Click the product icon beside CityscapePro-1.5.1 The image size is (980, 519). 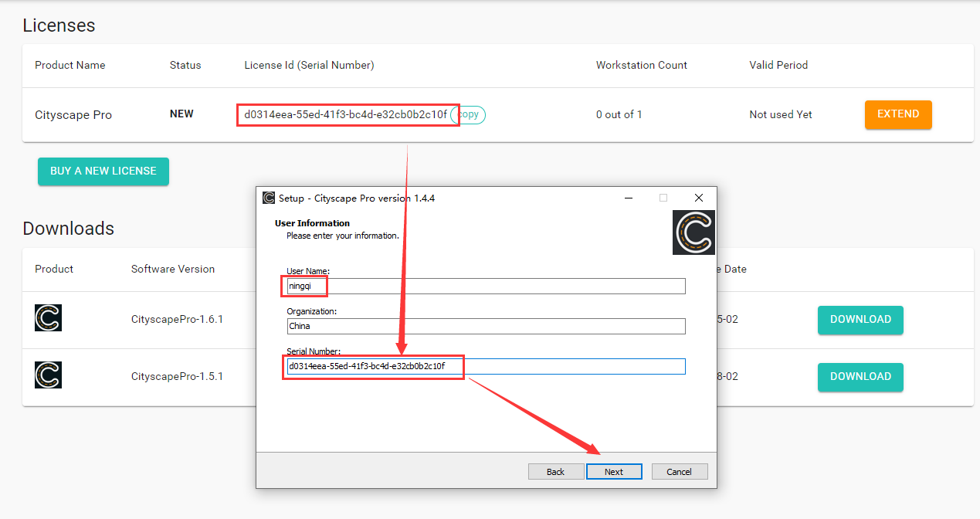(x=48, y=375)
